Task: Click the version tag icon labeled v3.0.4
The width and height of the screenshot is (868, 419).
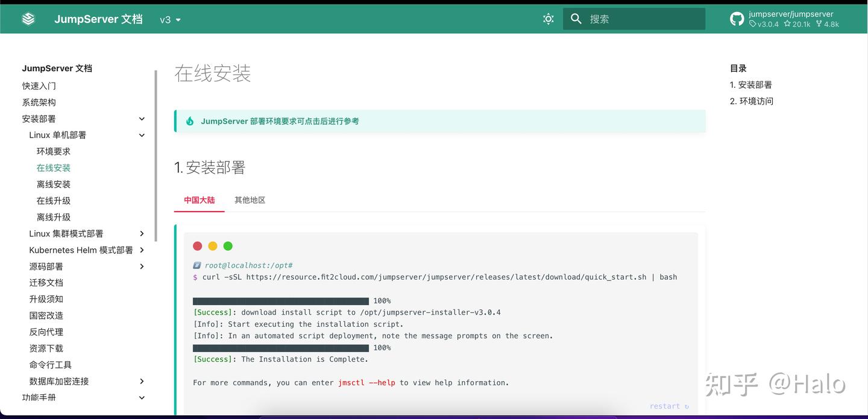Action: pos(752,24)
